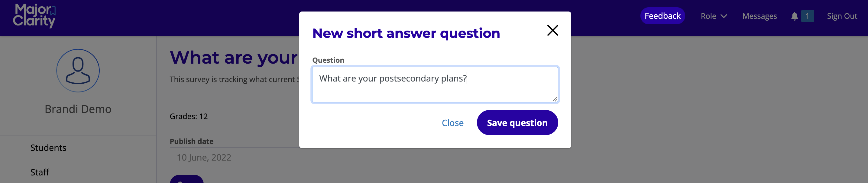868x183 pixels.
Task: Click the Grades: 12 text
Action: pos(188,116)
